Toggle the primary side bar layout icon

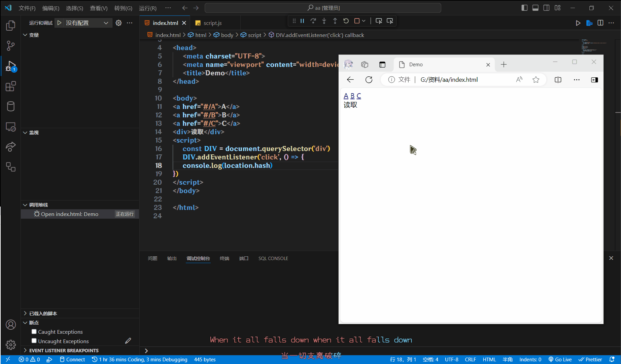coord(524,8)
